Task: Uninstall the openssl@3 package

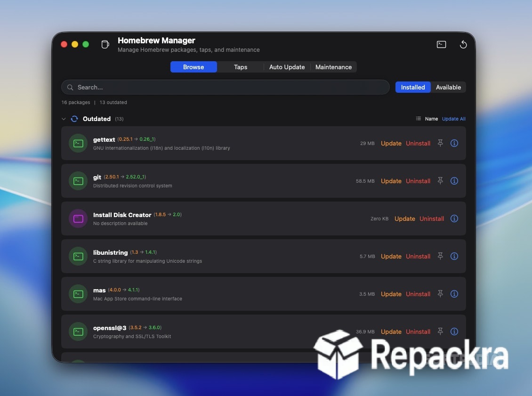Action: pos(418,331)
